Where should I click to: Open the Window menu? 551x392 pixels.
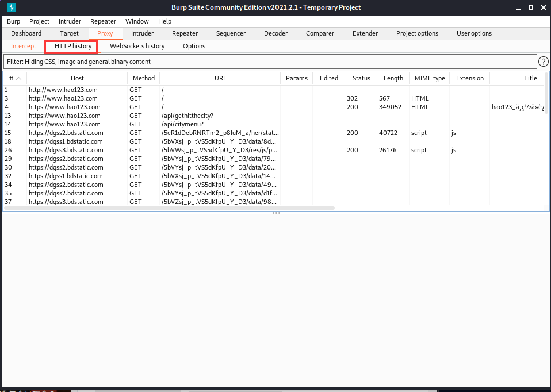[x=137, y=21]
